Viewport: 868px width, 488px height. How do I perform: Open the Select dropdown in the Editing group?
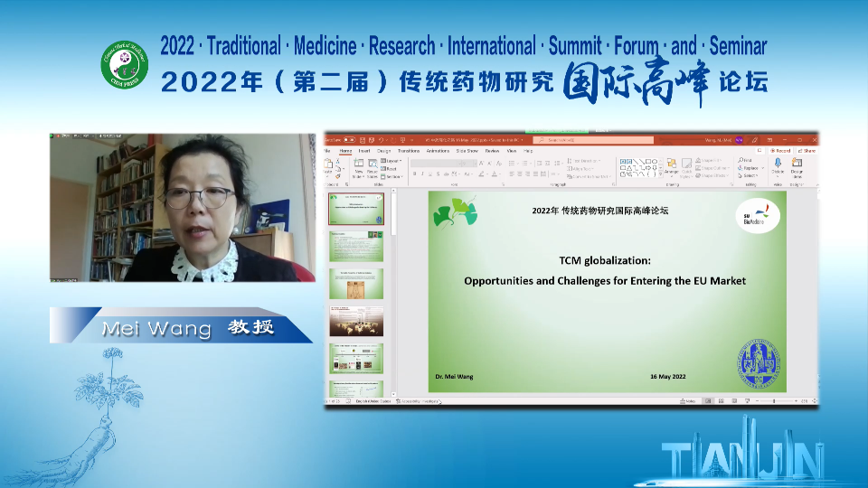(750, 175)
